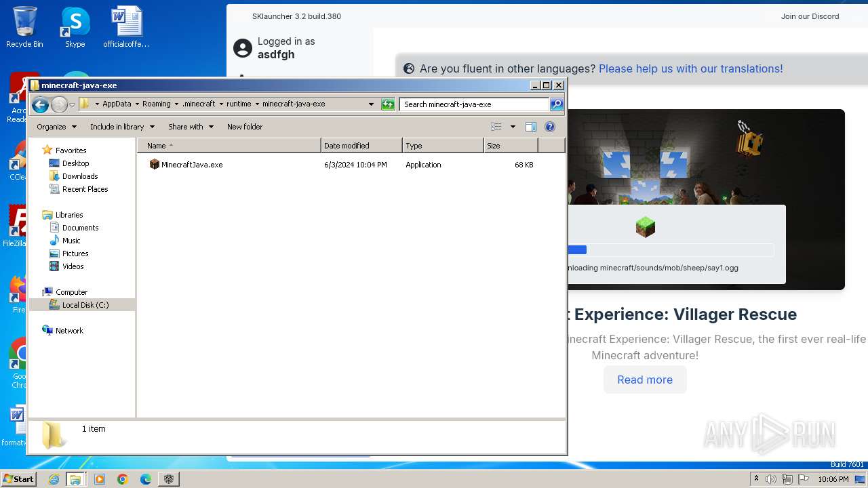Open Explorer Help question-mark icon

tap(550, 127)
